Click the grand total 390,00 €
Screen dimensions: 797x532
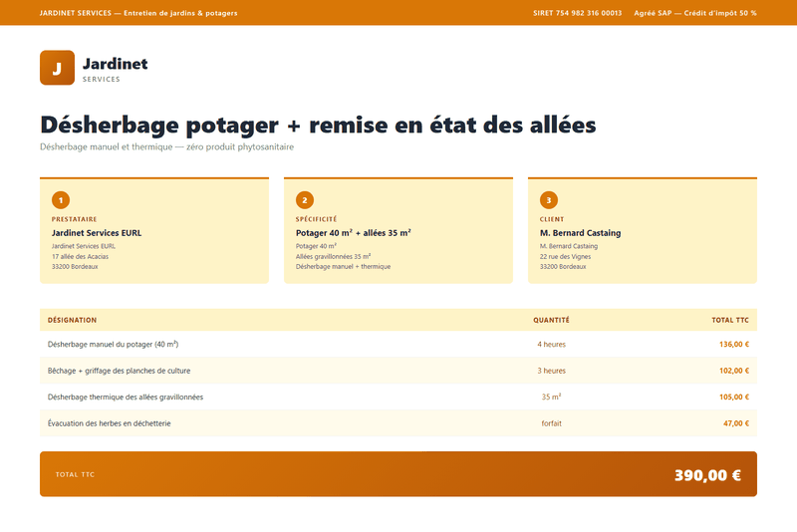[x=707, y=475]
